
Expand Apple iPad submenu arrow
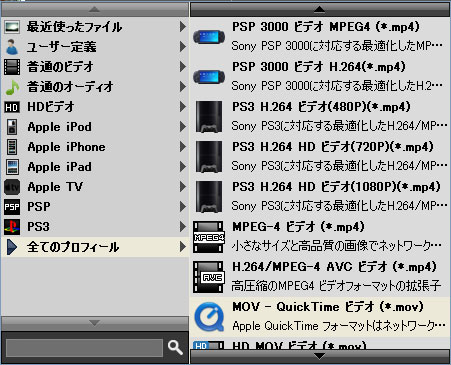pos(183,167)
